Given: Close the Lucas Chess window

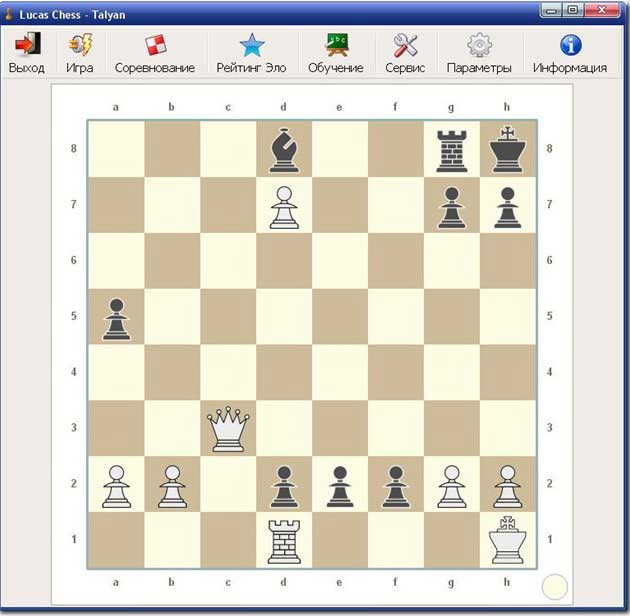Looking at the screenshot, I should [x=602, y=10].
